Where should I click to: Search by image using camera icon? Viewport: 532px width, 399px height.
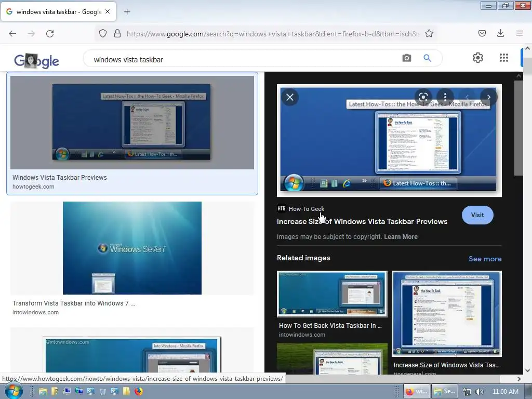tap(407, 58)
